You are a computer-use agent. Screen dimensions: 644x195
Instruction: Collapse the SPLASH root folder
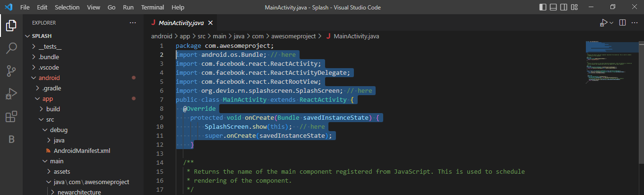83,36
